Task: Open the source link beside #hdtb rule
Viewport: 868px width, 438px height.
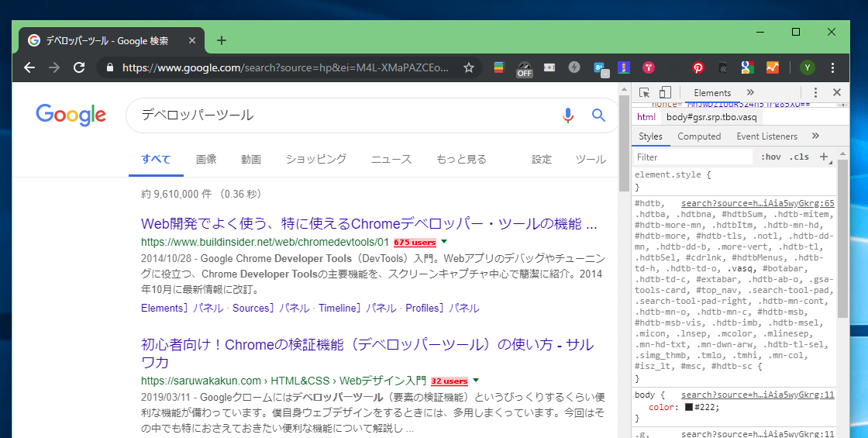Action: (758, 203)
